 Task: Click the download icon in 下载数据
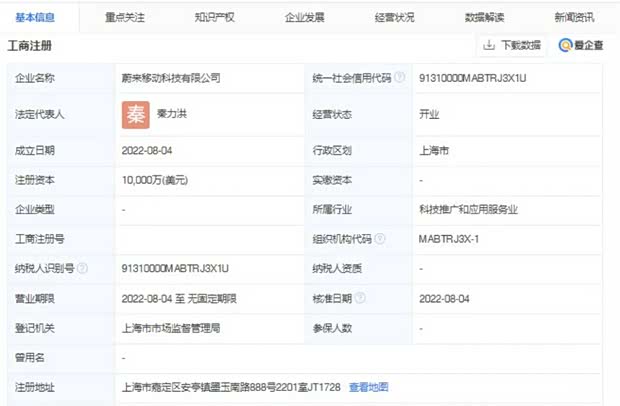(x=489, y=45)
